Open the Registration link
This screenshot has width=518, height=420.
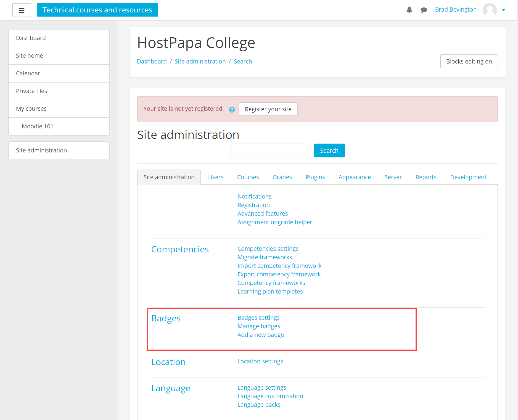coord(253,205)
